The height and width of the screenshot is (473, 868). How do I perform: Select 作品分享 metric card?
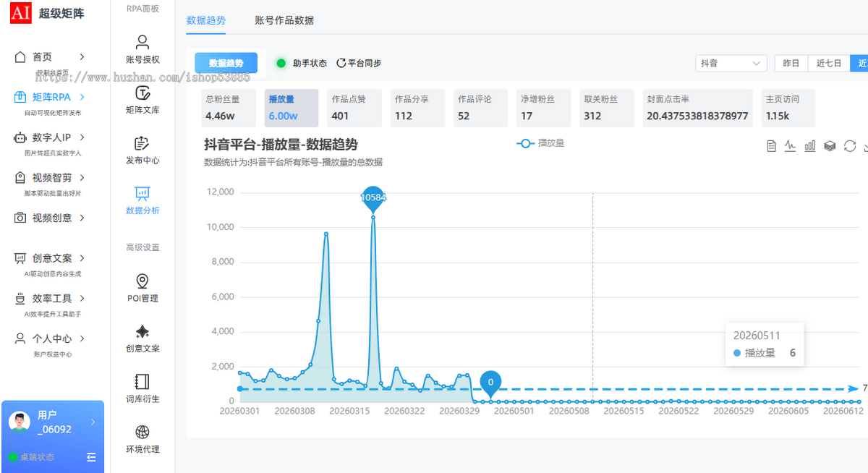click(x=417, y=108)
